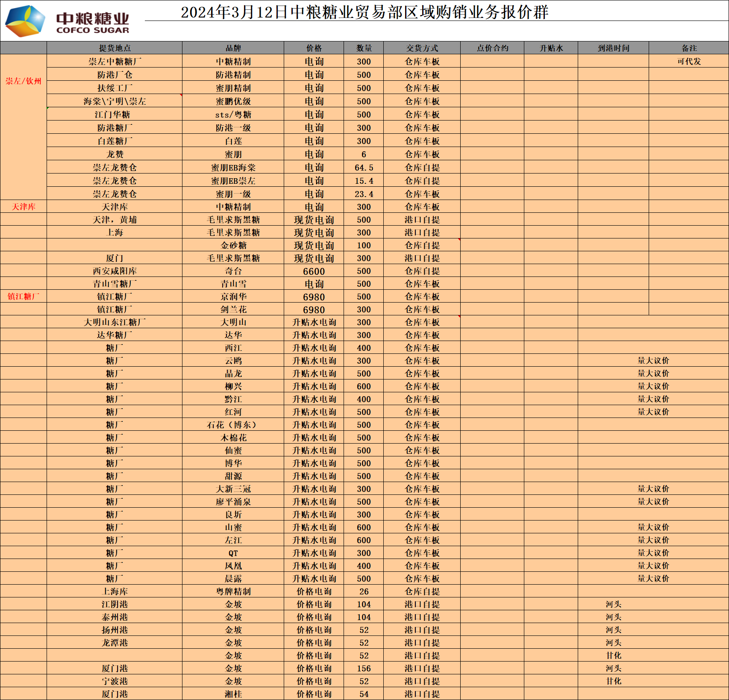
Task: Select the red 镇江糖厂 region label
Action: tap(24, 297)
